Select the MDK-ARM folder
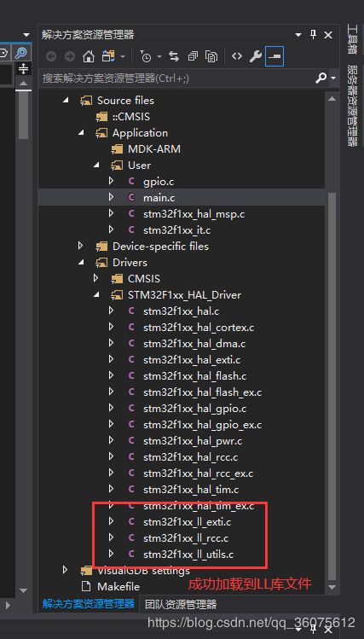Screen dimensions: 364x639 tap(154, 149)
